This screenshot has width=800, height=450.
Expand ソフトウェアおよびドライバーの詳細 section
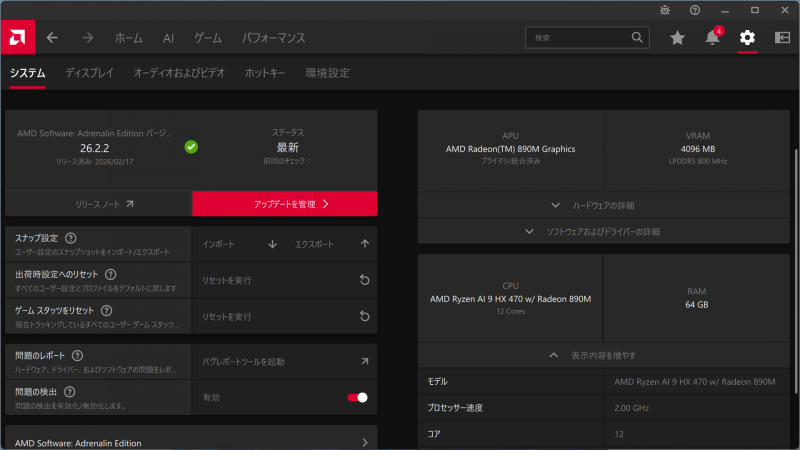604,232
